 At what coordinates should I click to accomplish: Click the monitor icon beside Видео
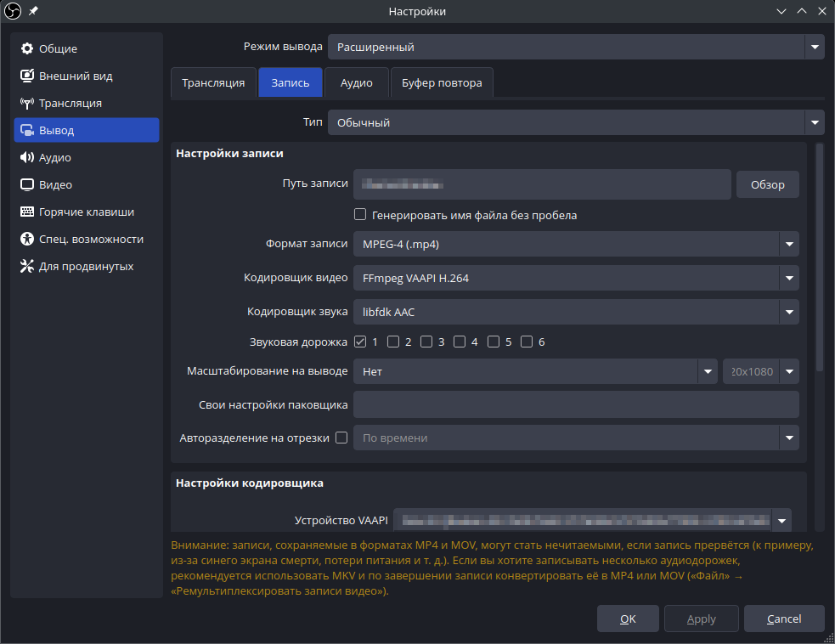pyautogui.click(x=26, y=184)
